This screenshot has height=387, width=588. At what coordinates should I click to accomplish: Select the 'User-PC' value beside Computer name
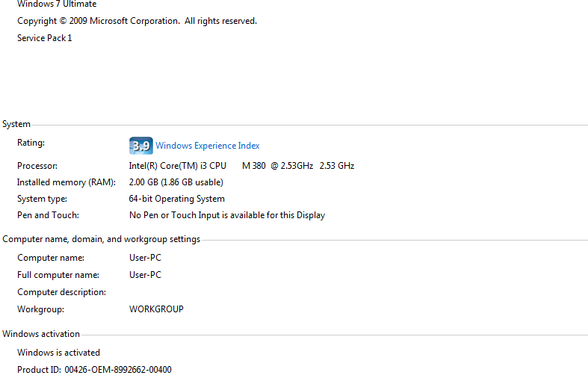145,258
